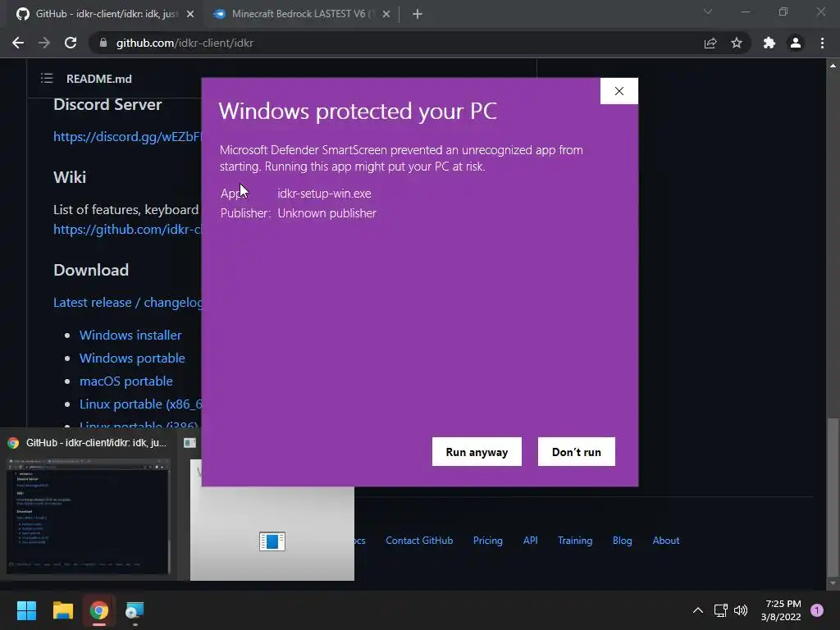Share this page via share icon
The width and height of the screenshot is (840, 630).
[710, 43]
